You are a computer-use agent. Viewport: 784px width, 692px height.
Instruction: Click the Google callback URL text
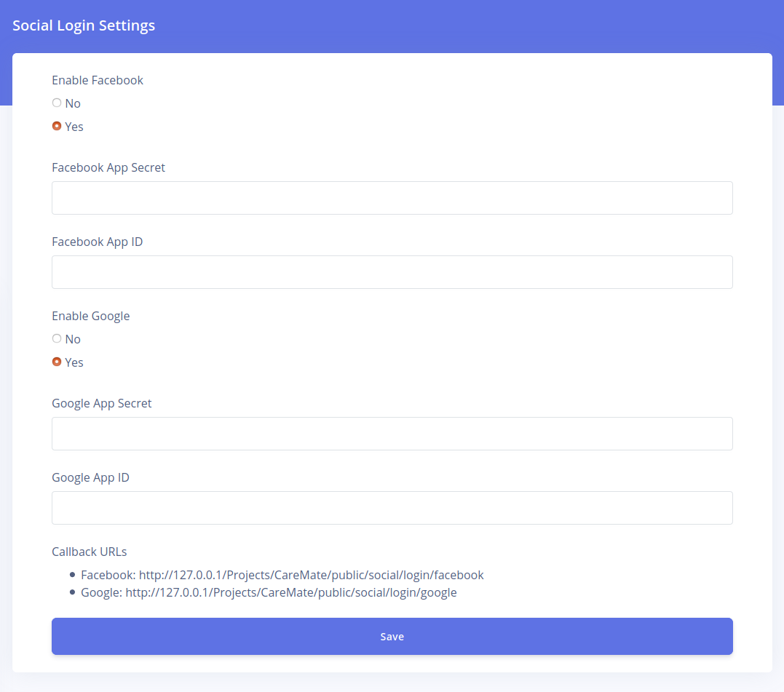[290, 592]
